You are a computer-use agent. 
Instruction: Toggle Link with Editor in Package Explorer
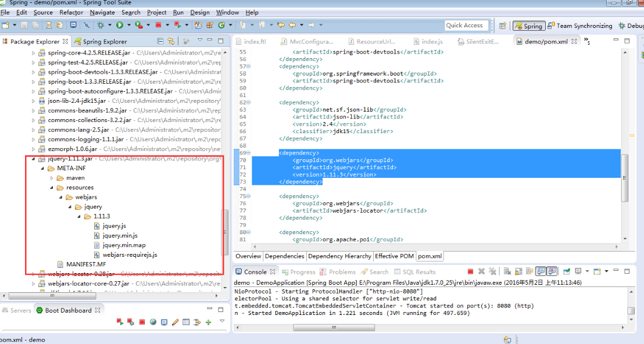(171, 41)
